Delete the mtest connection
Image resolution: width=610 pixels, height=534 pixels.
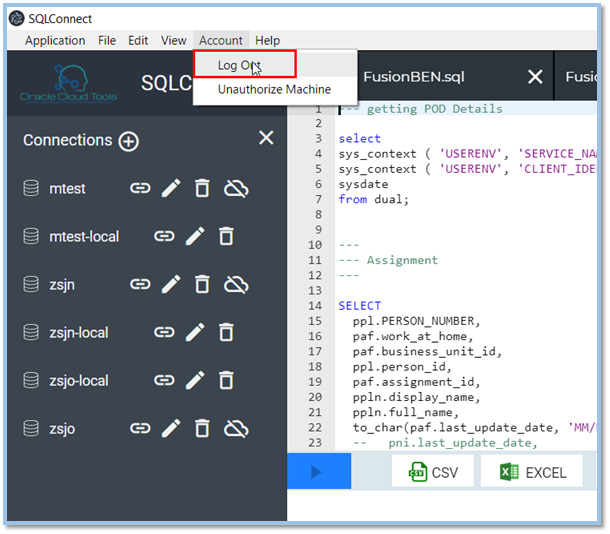[202, 188]
